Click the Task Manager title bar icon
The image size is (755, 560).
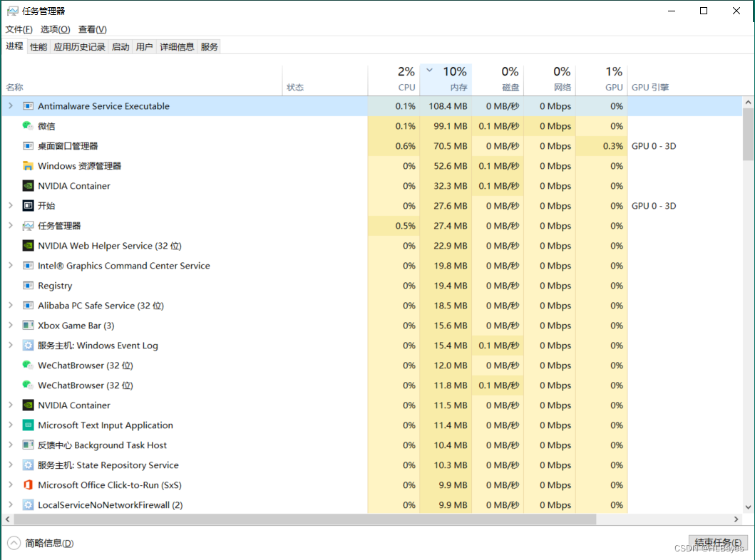point(13,11)
